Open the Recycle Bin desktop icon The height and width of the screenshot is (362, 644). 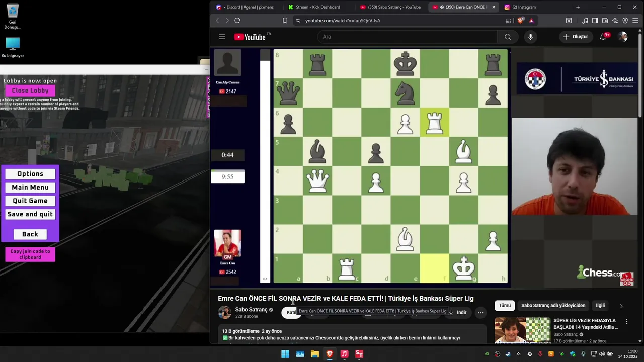pyautogui.click(x=13, y=17)
